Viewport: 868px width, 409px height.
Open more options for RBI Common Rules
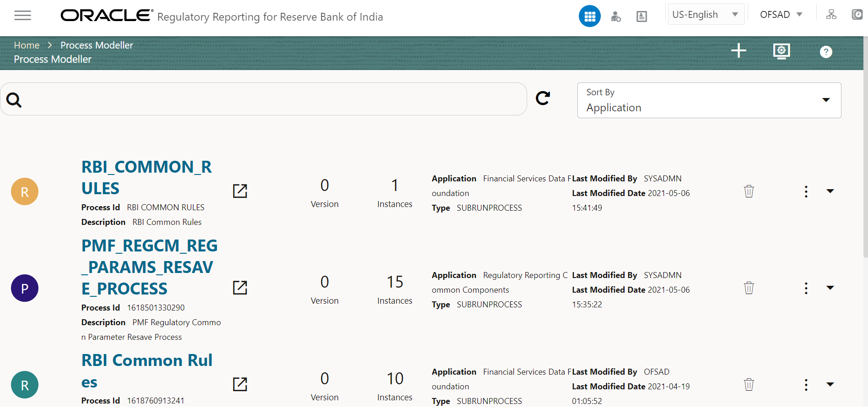pyautogui.click(x=806, y=385)
